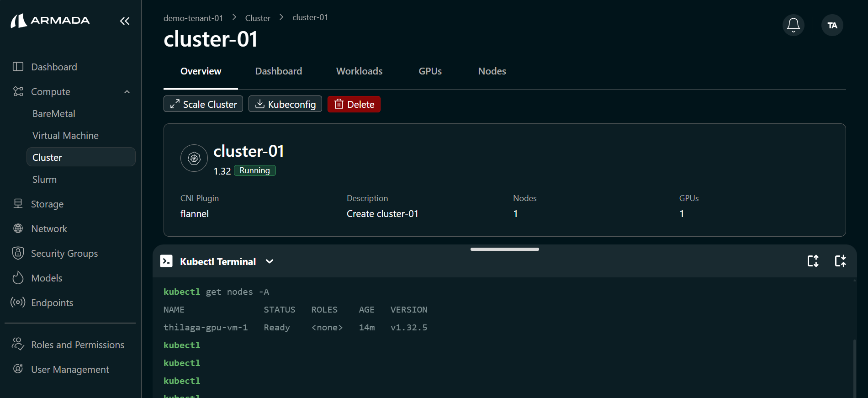Viewport: 868px width, 398px height.
Task: Grab the terminal panel resize handle
Action: (504, 249)
